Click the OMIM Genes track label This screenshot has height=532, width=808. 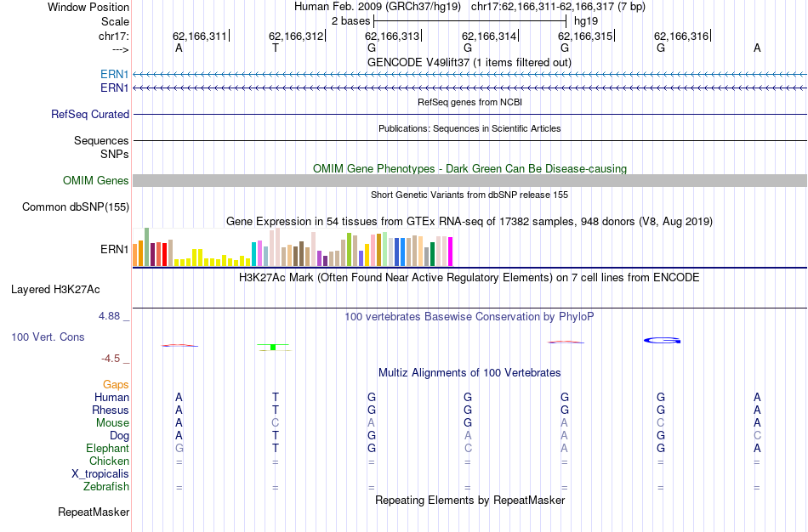click(96, 181)
